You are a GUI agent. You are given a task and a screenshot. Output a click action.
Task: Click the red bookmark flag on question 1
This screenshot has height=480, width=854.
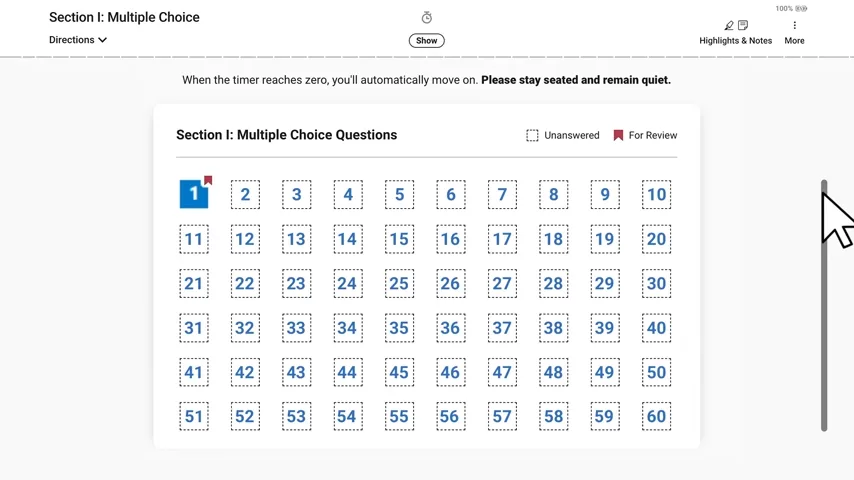click(x=208, y=181)
